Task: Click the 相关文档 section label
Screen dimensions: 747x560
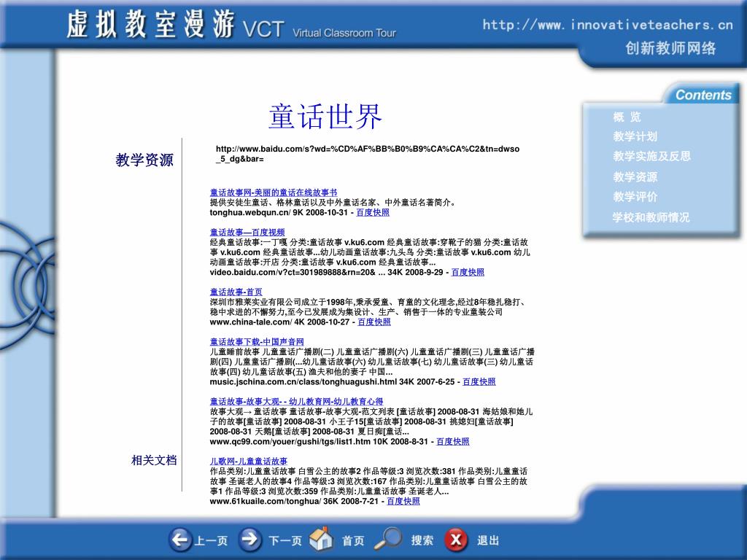Action: coord(154,461)
